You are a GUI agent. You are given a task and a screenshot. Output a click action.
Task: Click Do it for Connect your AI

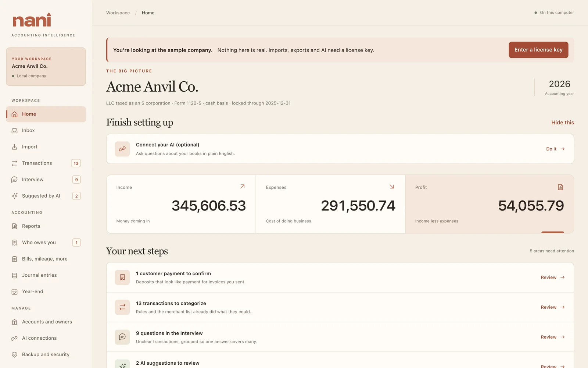click(555, 149)
